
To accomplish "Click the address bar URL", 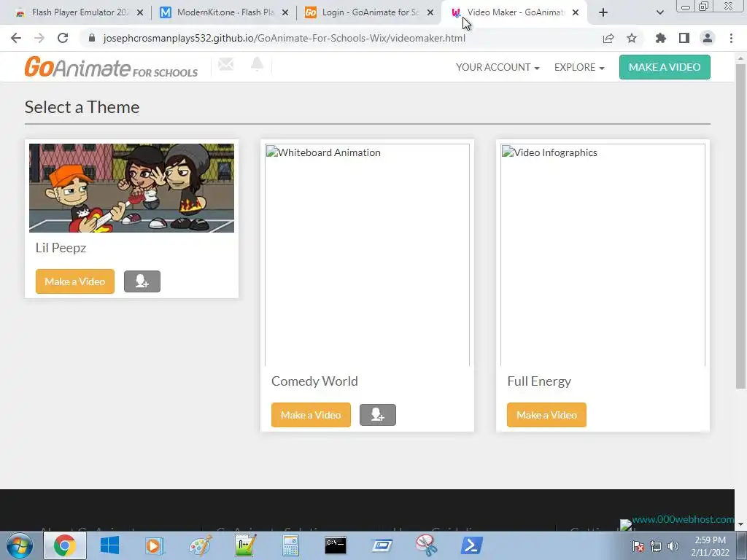I will (285, 38).
